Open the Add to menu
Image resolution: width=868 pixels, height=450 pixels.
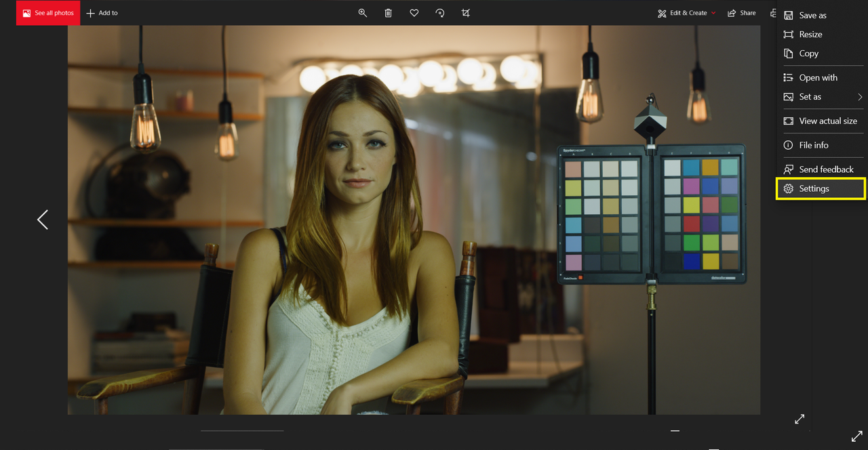point(102,13)
